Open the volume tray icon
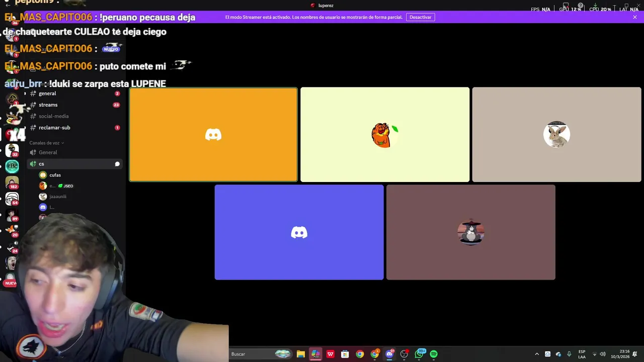 603,354
